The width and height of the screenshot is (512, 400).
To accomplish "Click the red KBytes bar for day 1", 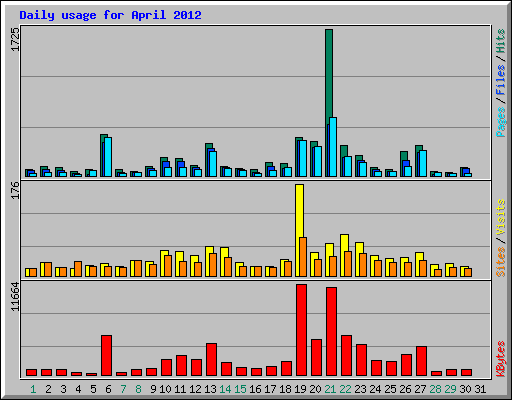I will pyautogui.click(x=31, y=372).
